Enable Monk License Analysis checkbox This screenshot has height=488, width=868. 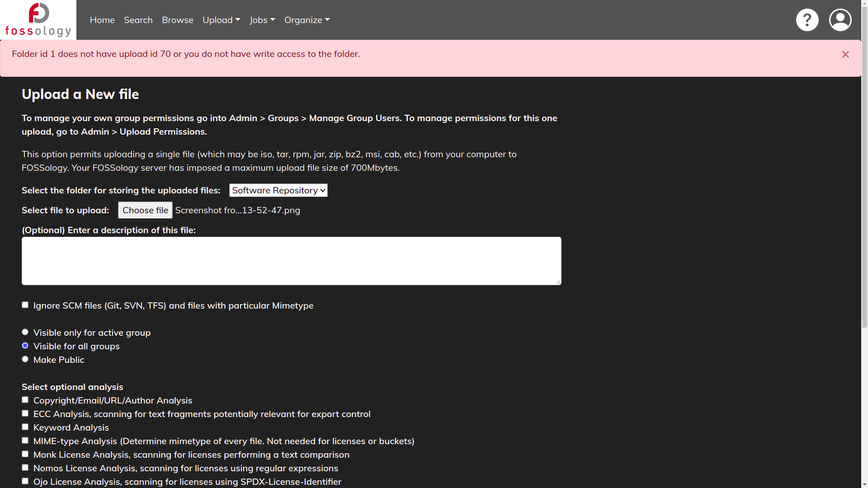[25, 454]
